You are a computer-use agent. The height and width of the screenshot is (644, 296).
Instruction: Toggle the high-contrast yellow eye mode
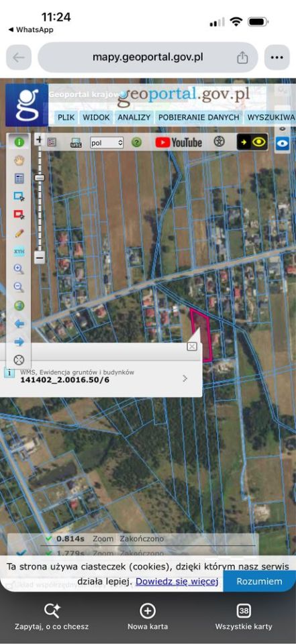pos(252,142)
